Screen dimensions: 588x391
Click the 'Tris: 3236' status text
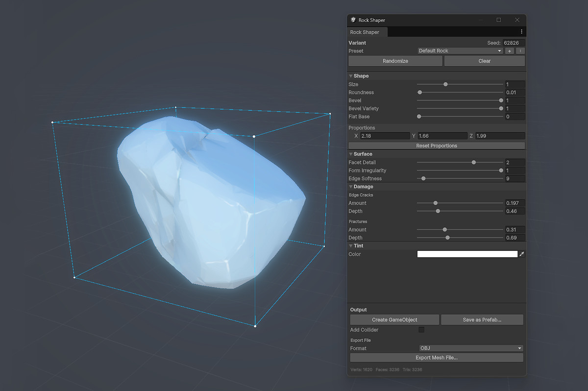coord(412,370)
